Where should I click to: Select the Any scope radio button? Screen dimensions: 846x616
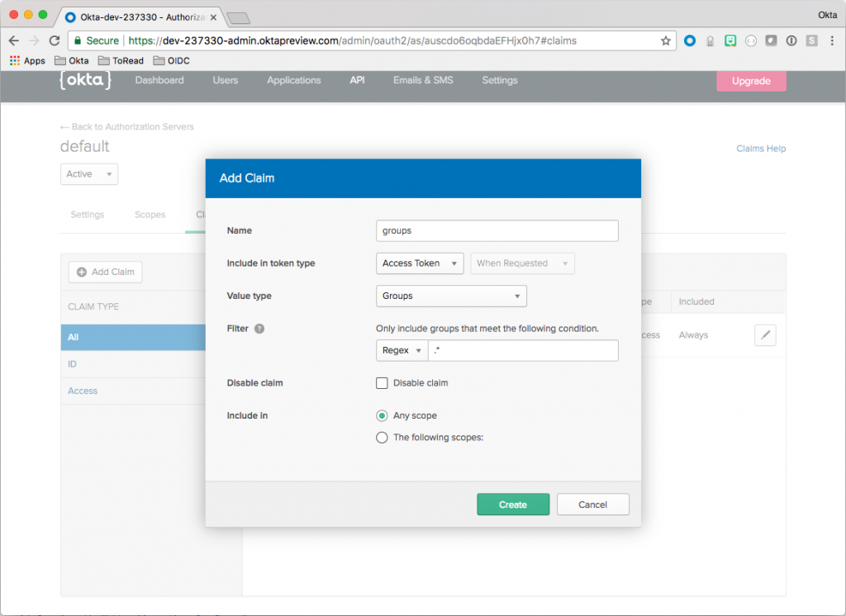tap(382, 415)
